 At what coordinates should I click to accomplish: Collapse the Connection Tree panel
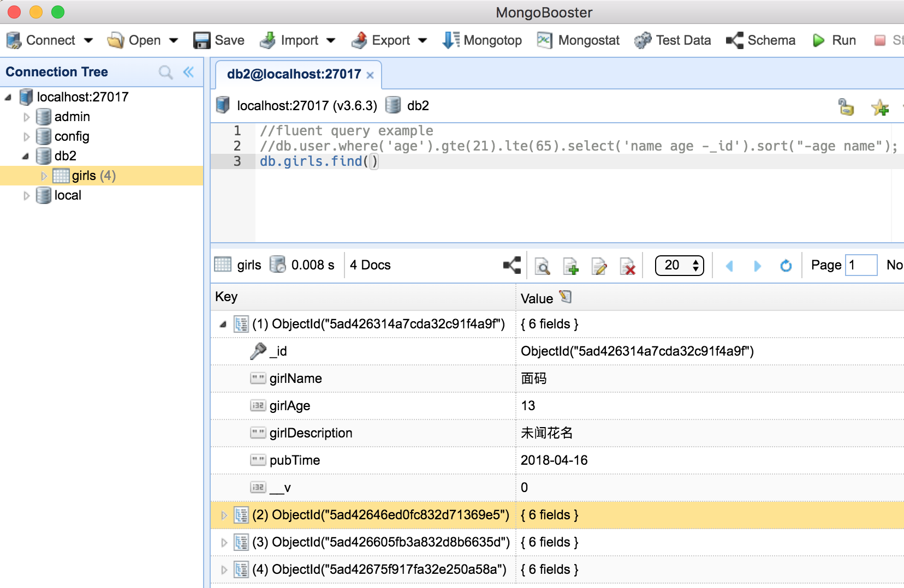[188, 72]
